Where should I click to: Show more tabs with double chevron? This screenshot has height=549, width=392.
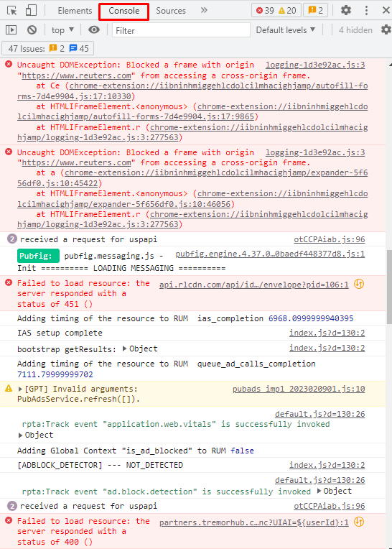pyautogui.click(x=204, y=11)
